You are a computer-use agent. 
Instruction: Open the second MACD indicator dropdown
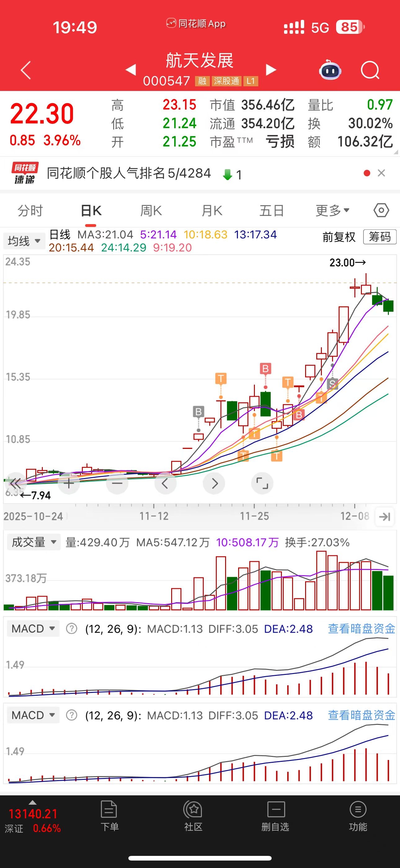click(33, 715)
